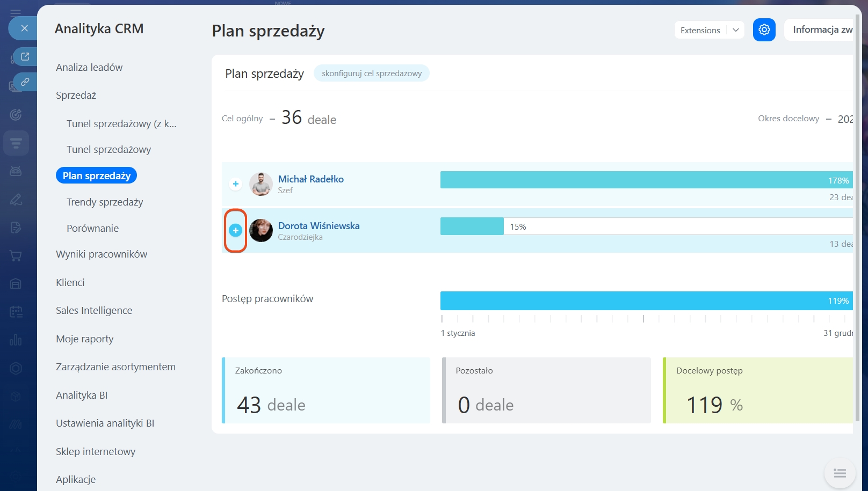Open the settings gear button
The width and height of the screenshot is (868, 491).
click(x=764, y=30)
